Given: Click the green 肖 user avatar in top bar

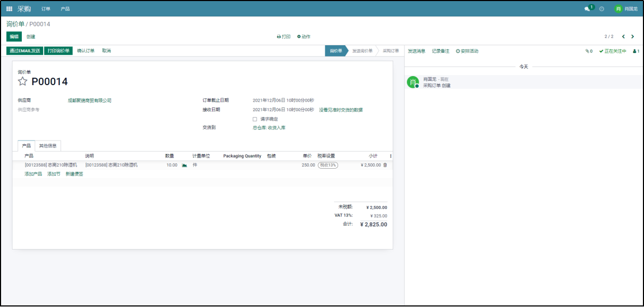Looking at the screenshot, I should click(x=618, y=9).
